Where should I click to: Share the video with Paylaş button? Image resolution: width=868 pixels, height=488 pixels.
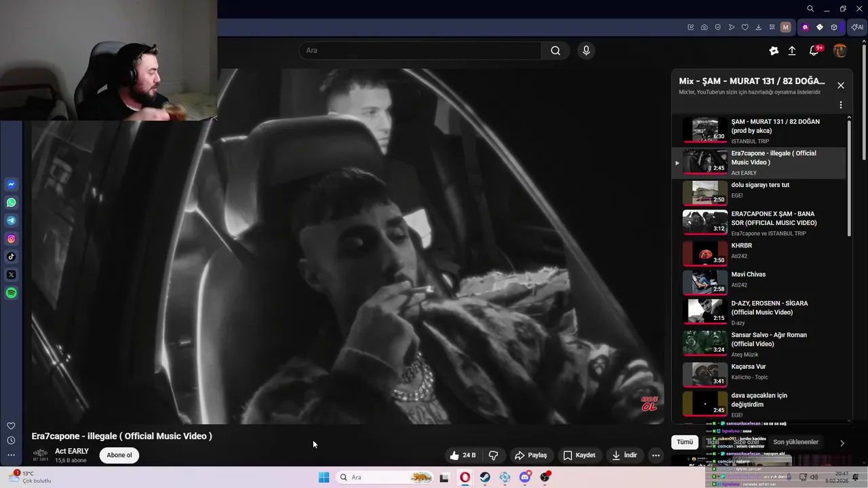pos(530,455)
